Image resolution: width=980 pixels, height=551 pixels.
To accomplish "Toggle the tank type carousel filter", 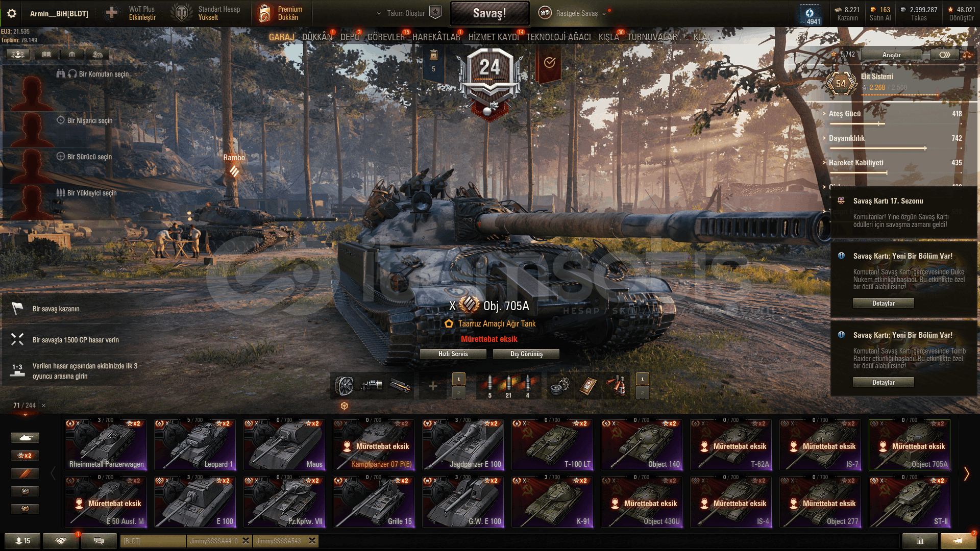I will point(24,438).
